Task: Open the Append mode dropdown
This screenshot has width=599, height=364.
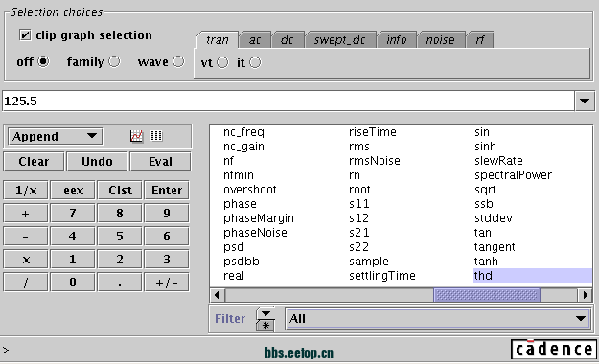Action: [55, 136]
